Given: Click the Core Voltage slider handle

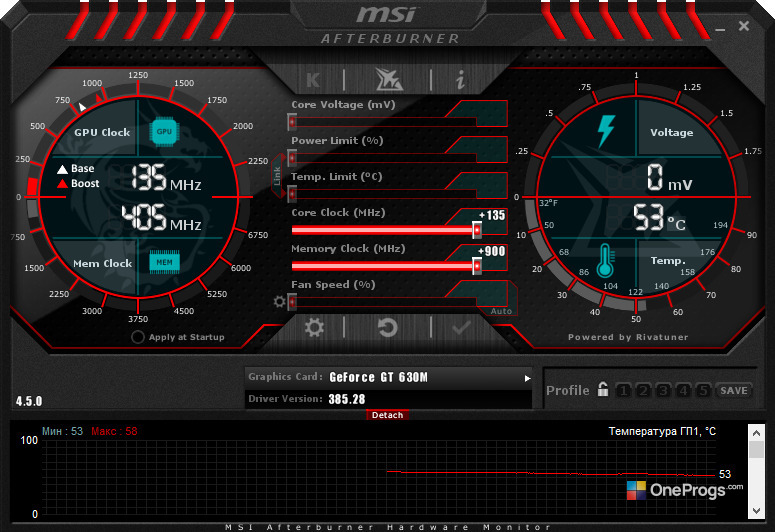Looking at the screenshot, I should coord(292,122).
